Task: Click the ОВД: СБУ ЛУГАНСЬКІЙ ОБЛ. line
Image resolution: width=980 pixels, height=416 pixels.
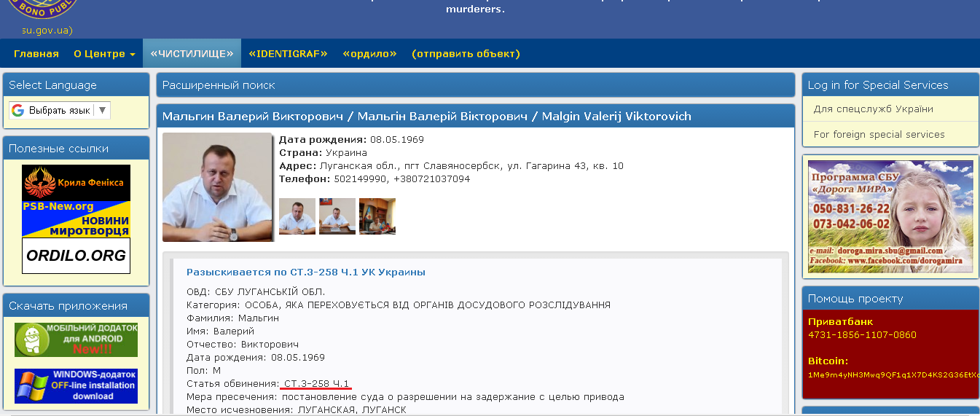Action: click(x=254, y=291)
